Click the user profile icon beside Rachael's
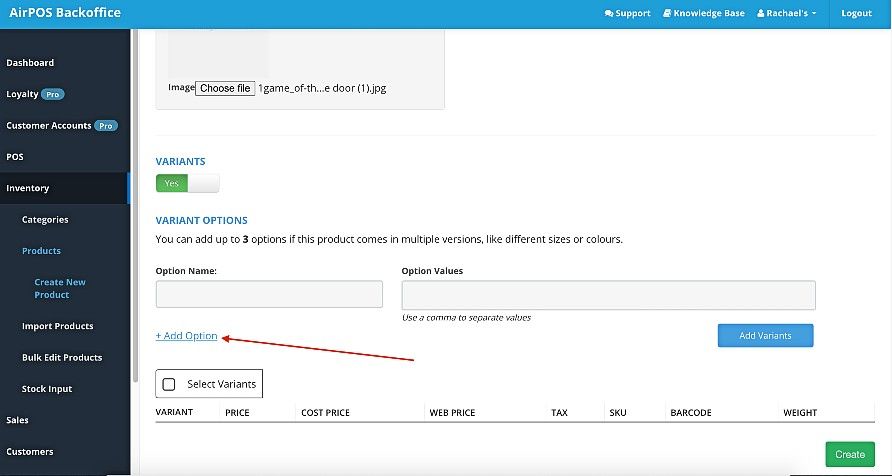 pyautogui.click(x=761, y=13)
